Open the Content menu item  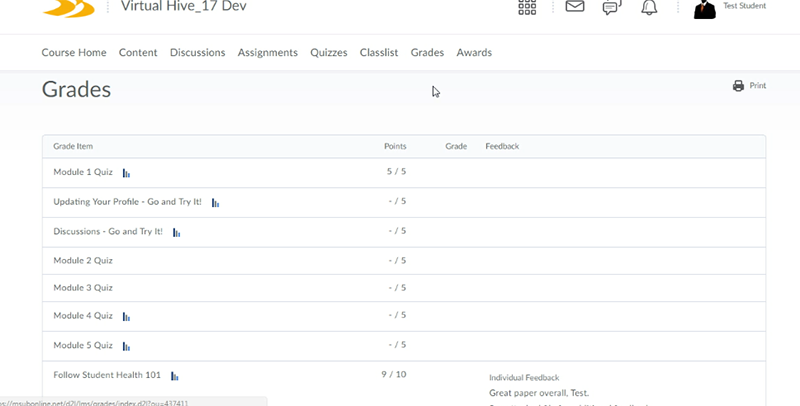pos(138,52)
